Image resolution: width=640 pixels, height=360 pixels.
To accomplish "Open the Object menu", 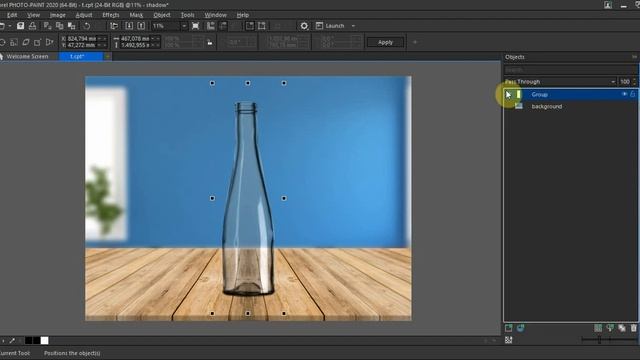I will (162, 15).
